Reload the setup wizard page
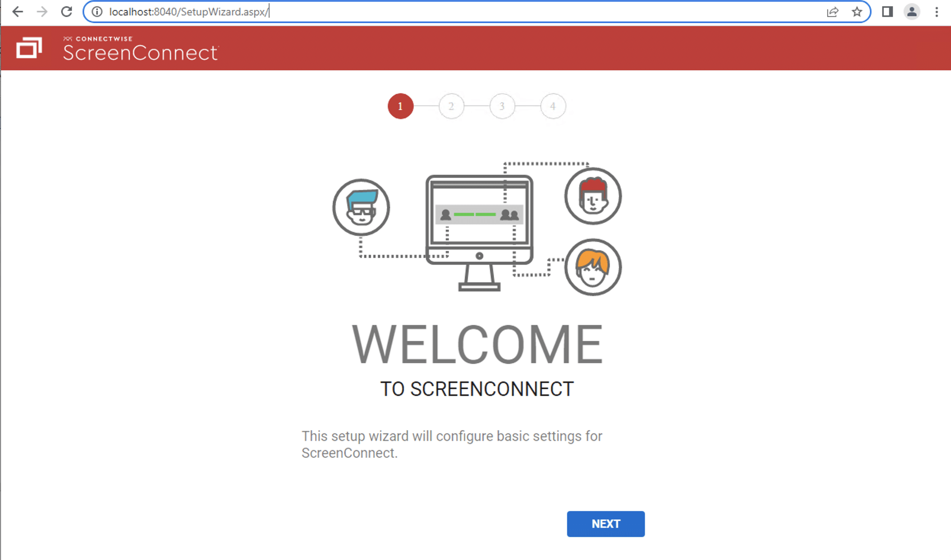Image resolution: width=951 pixels, height=560 pixels. [x=67, y=11]
